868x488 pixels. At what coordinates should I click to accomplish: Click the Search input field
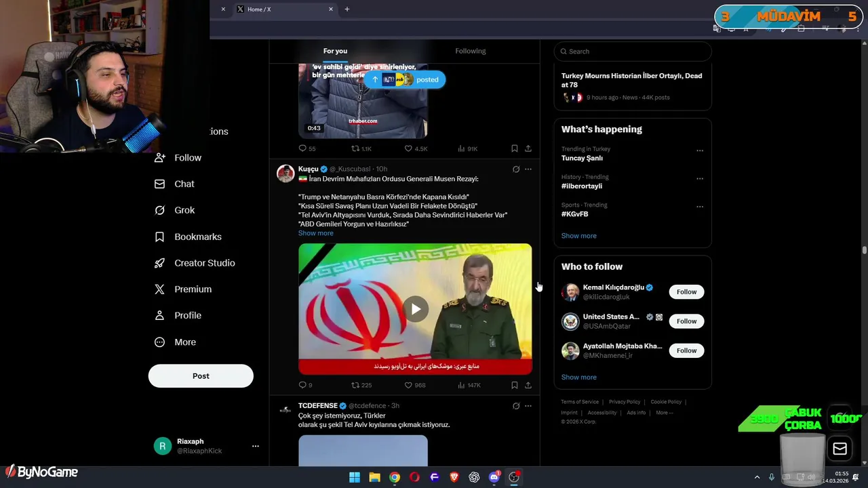point(633,52)
